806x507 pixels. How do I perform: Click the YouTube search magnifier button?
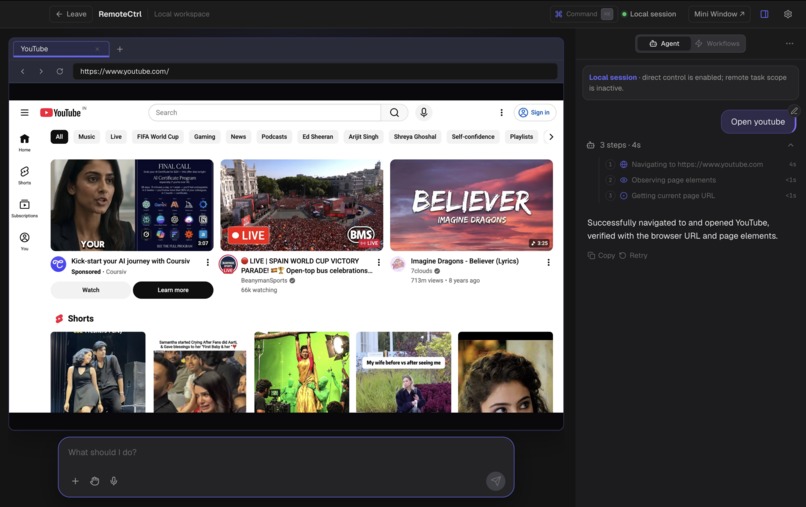[394, 113]
